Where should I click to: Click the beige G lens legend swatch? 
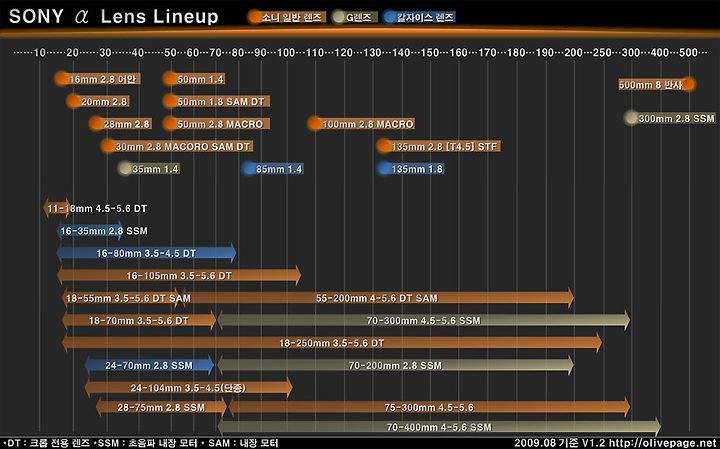pyautogui.click(x=355, y=17)
